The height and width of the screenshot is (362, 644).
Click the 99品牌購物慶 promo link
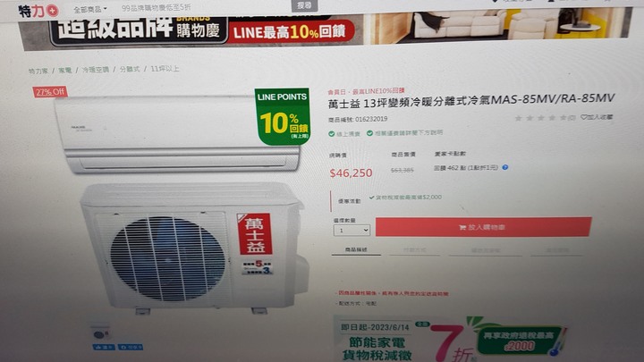coord(156,8)
